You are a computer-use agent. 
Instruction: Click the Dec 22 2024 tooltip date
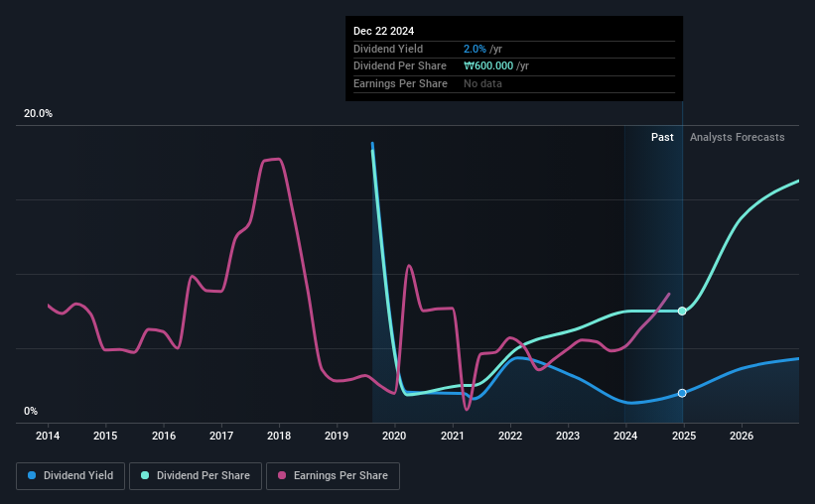383,31
